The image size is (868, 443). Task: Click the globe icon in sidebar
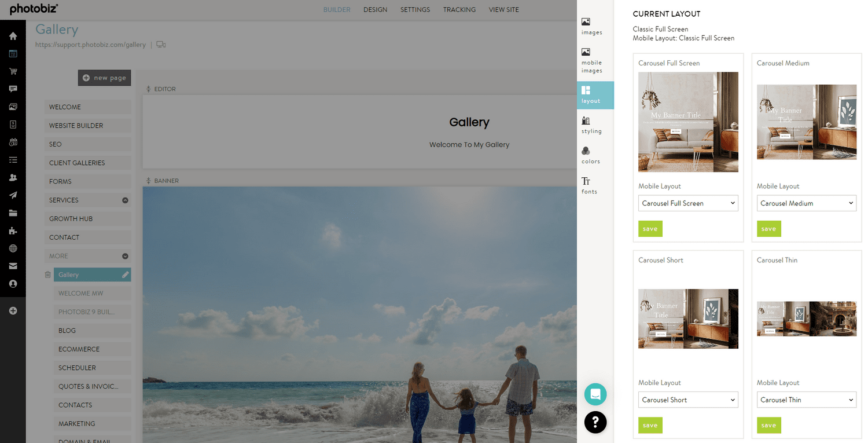[x=13, y=248]
